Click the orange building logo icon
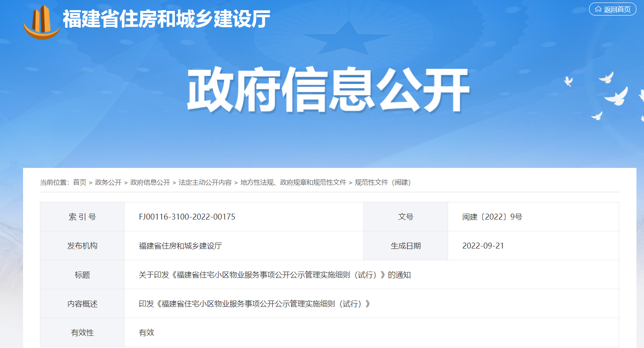The image size is (644, 348). (41, 22)
